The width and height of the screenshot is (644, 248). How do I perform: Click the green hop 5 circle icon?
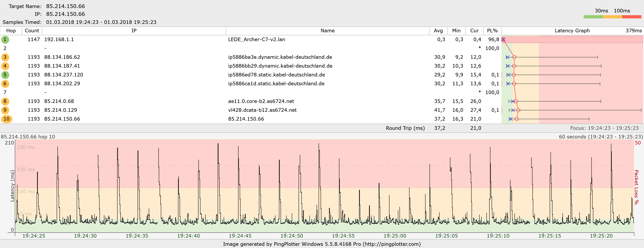pyautogui.click(x=5, y=75)
